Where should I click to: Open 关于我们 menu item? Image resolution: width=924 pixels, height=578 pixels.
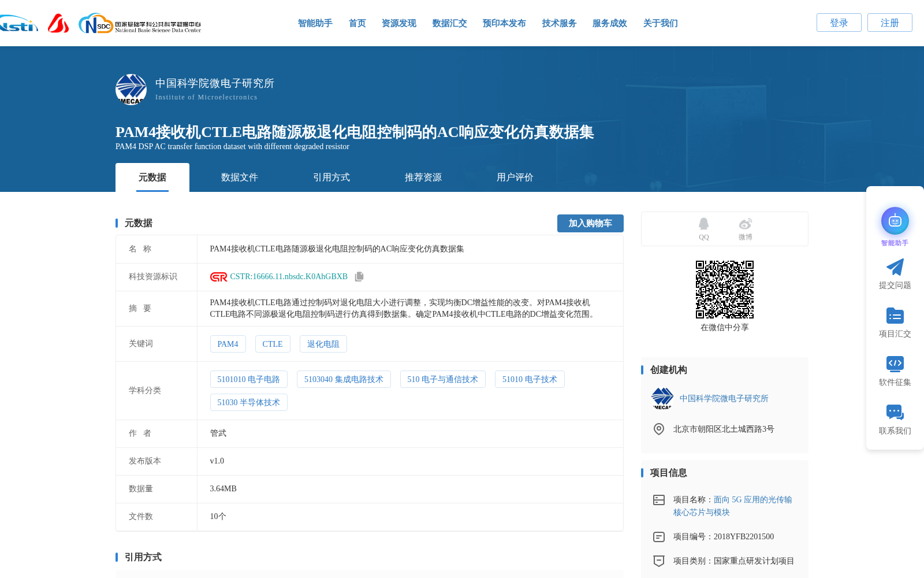click(x=661, y=23)
